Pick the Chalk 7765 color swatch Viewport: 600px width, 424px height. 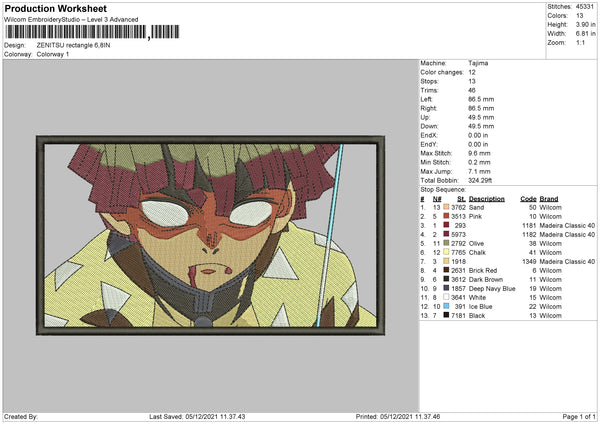click(446, 252)
